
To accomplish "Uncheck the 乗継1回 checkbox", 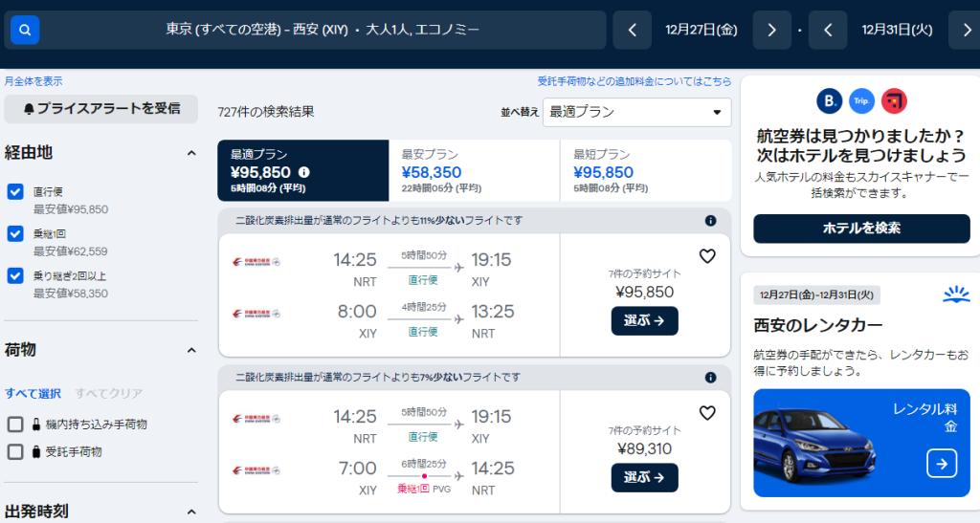I will [15, 233].
